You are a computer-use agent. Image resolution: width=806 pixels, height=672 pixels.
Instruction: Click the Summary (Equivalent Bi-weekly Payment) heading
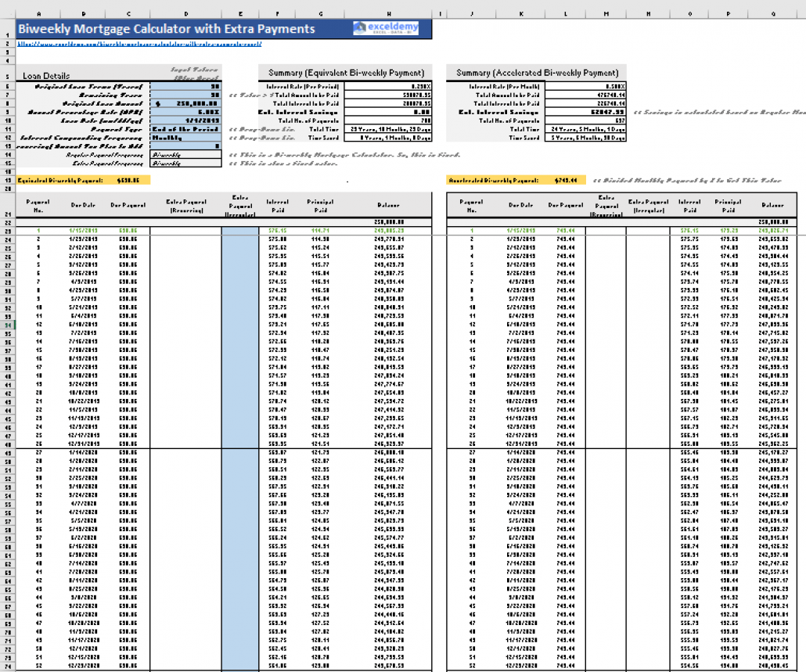(x=347, y=73)
